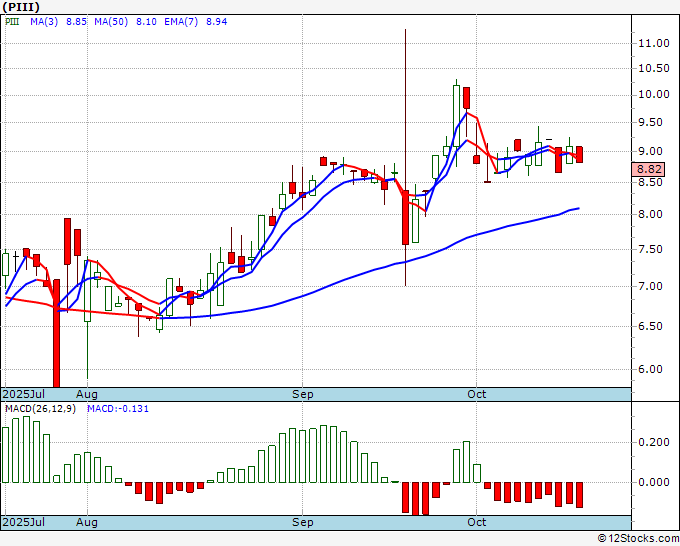This screenshot has height=546, width=680.
Task: Click the last red candlestick near 8.82
Action: click(579, 154)
